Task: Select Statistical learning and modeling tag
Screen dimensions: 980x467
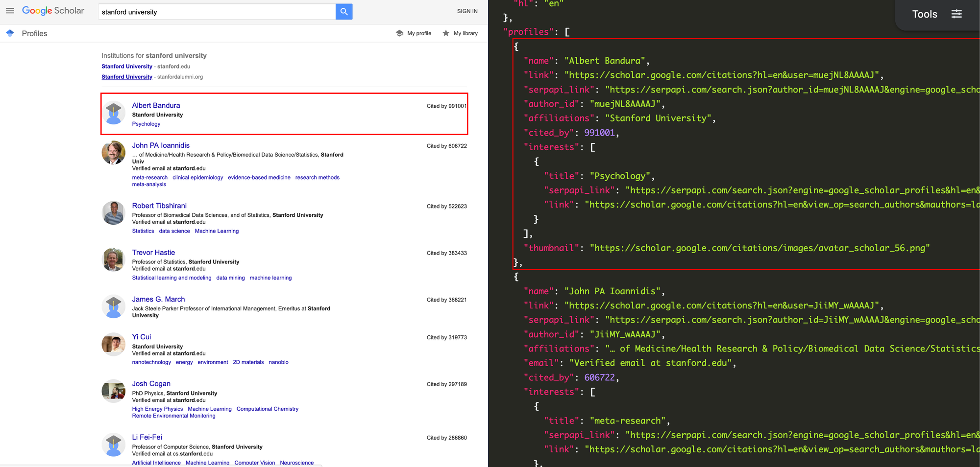Action: (x=171, y=278)
